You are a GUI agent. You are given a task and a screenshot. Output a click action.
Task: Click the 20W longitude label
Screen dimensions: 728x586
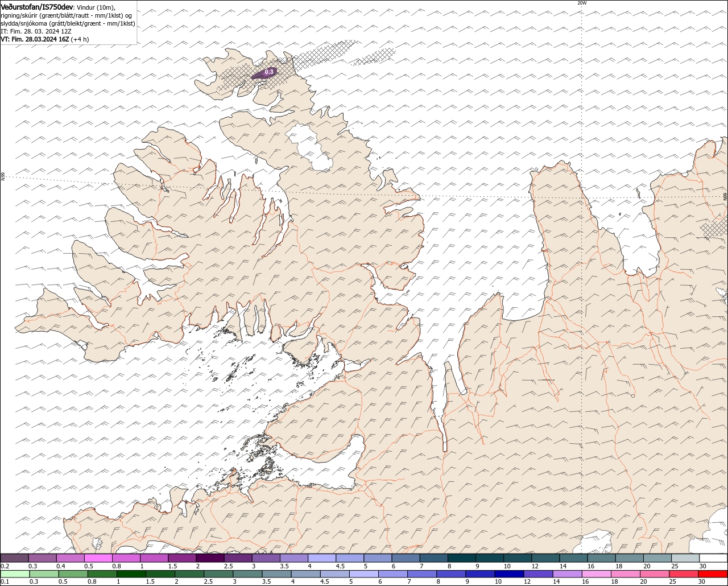pyautogui.click(x=582, y=3)
